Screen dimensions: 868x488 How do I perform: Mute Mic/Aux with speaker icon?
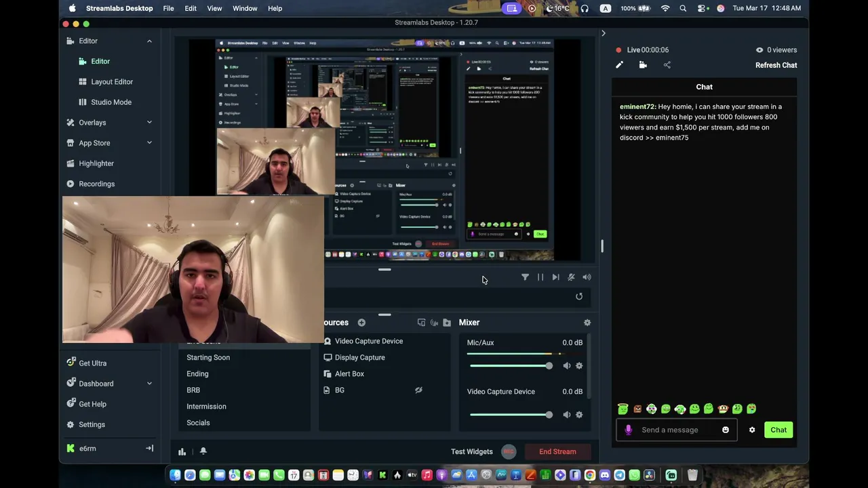click(567, 366)
